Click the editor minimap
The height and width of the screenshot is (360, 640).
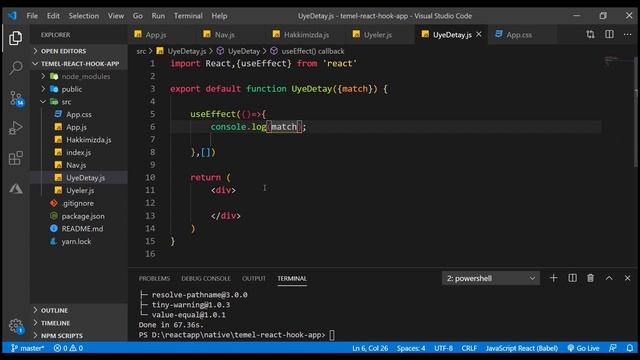click(x=617, y=62)
